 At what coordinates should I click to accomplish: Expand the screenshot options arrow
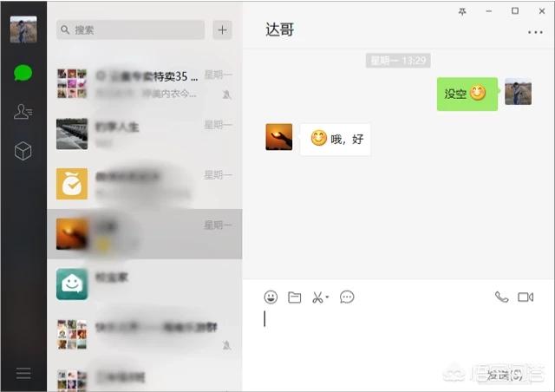pos(327,297)
